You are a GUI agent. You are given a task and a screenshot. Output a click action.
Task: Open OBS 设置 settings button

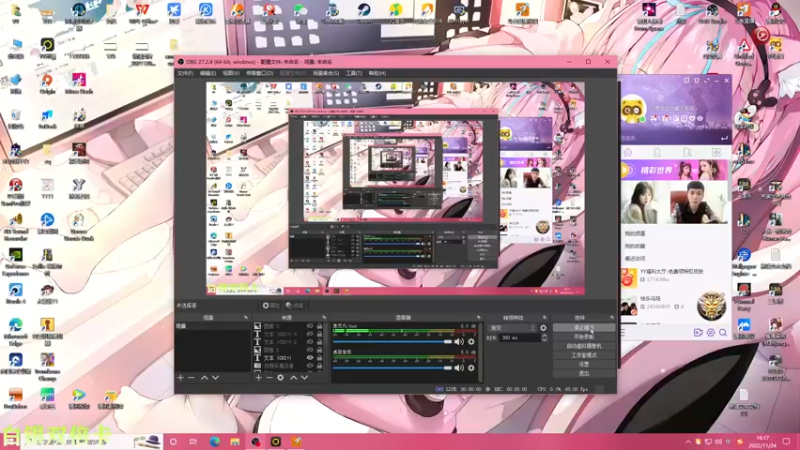[x=584, y=364]
